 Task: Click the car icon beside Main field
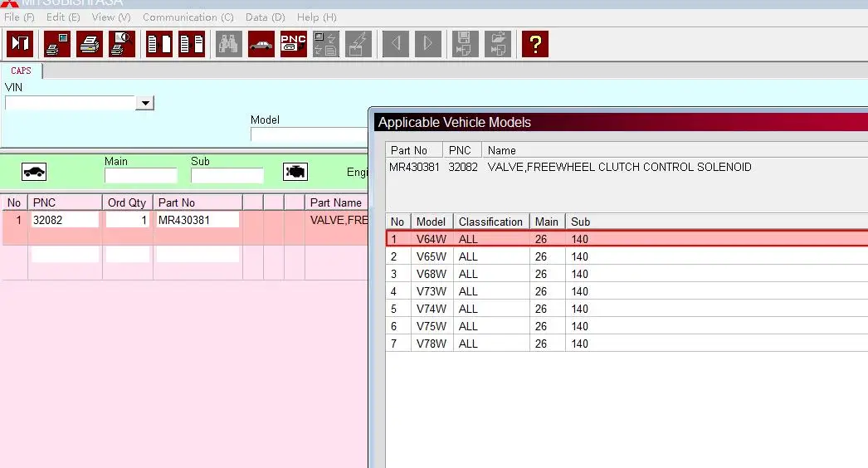34,172
